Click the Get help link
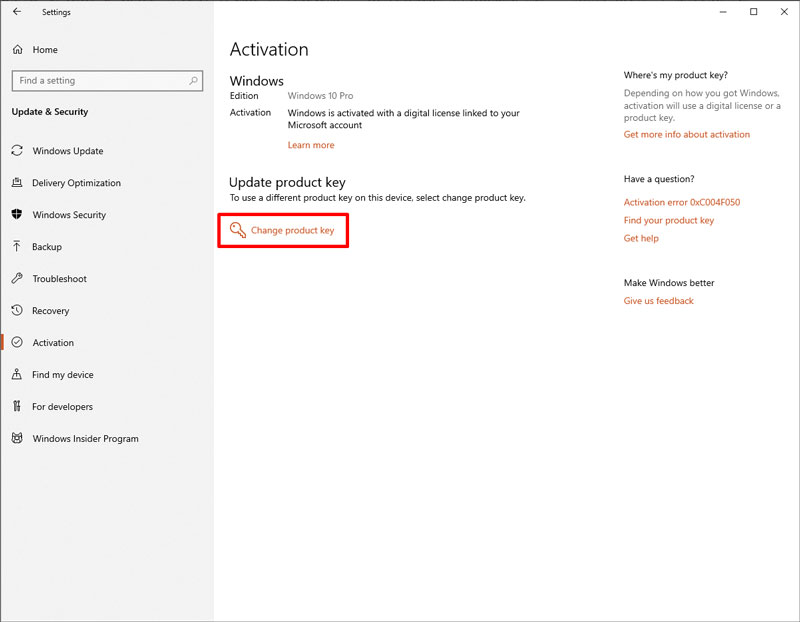Screen dimensions: 800x622 coord(641,238)
